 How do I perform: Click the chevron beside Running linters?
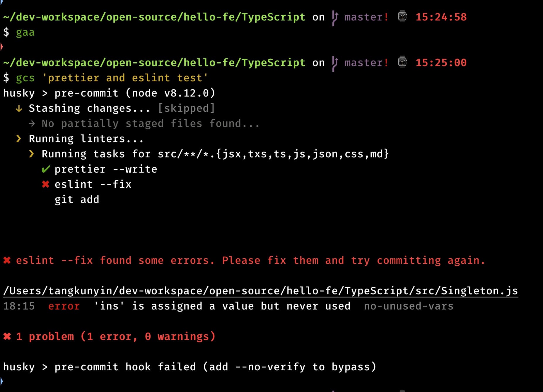pos(19,139)
